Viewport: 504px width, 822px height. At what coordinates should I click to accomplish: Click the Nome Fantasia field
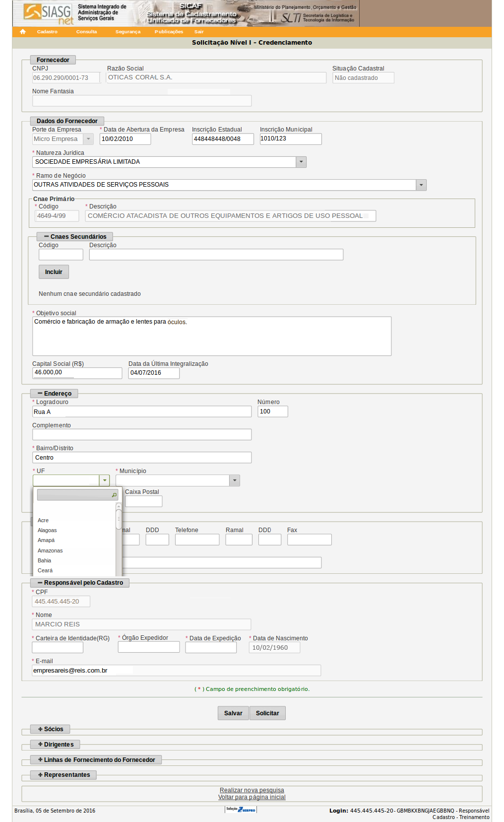tap(142, 101)
